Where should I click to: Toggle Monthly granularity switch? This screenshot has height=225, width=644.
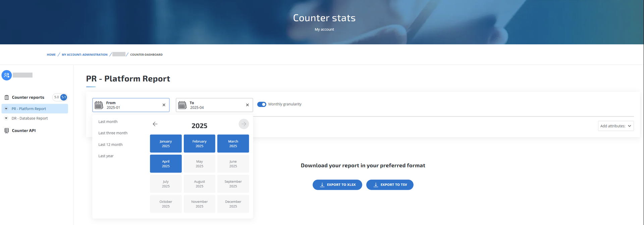click(262, 104)
